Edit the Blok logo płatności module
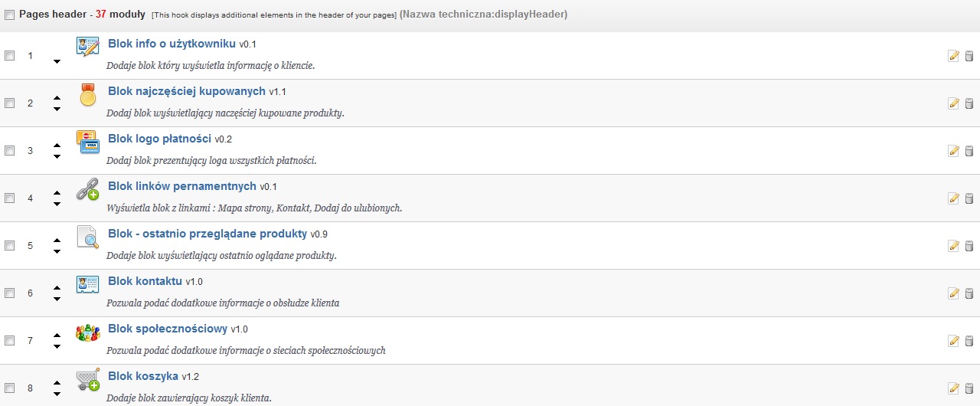Image resolution: width=980 pixels, height=406 pixels. click(x=953, y=151)
